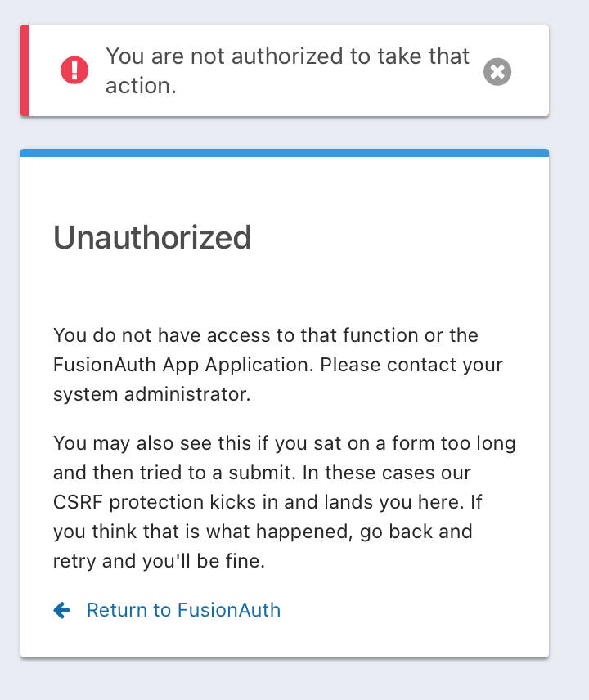Click the Unauthorized page heading
589x700 pixels.
pyautogui.click(x=152, y=238)
